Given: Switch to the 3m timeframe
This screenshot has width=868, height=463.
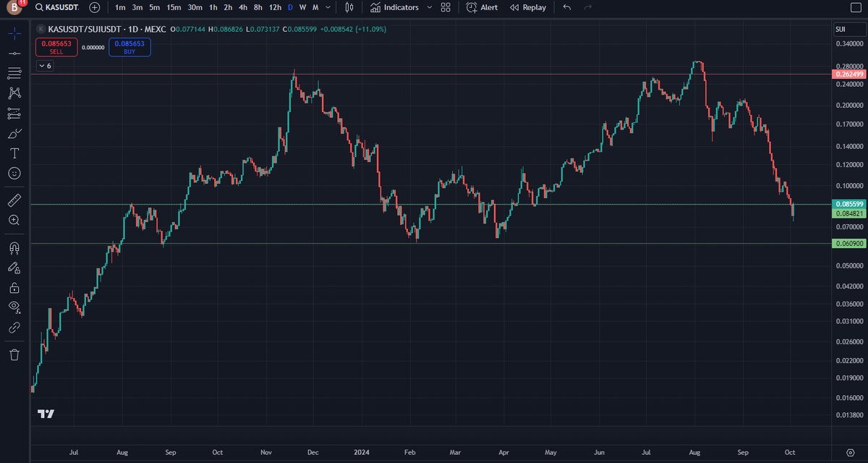Looking at the screenshot, I should tap(137, 7).
